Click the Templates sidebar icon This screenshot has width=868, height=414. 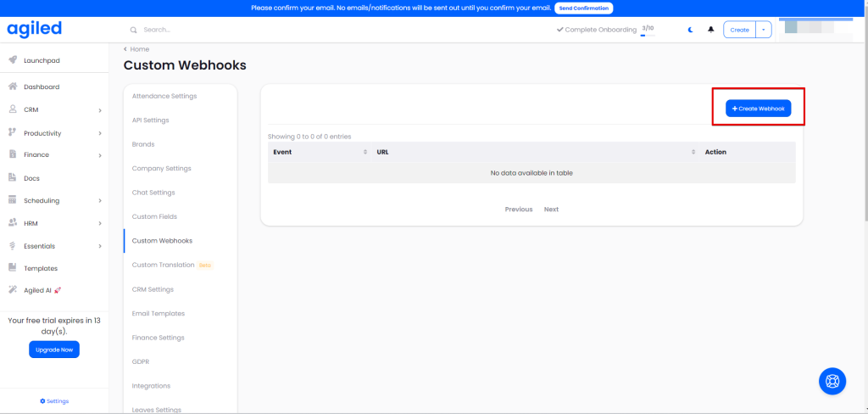pyautogui.click(x=13, y=268)
